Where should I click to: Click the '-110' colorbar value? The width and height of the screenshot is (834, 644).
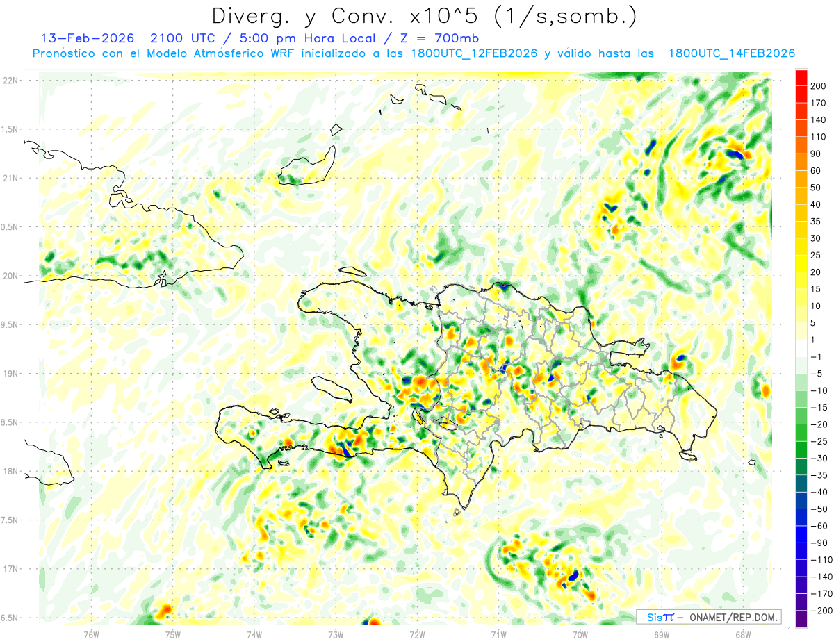pyautogui.click(x=821, y=561)
